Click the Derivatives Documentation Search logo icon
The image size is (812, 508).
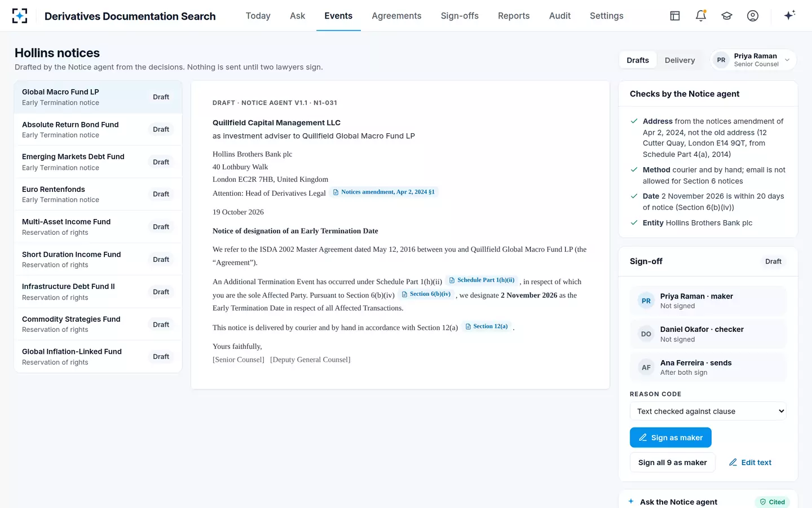point(20,16)
